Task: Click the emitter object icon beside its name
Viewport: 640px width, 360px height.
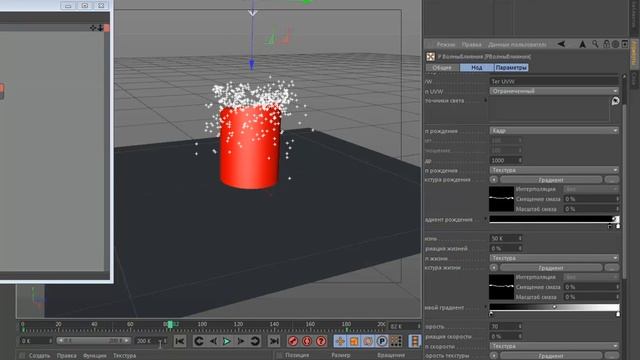Action: click(x=430, y=57)
